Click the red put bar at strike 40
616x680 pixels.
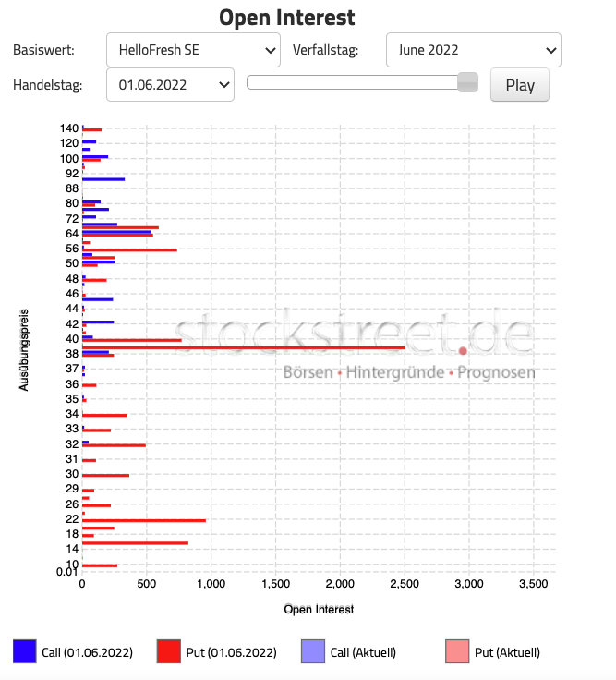click(132, 340)
